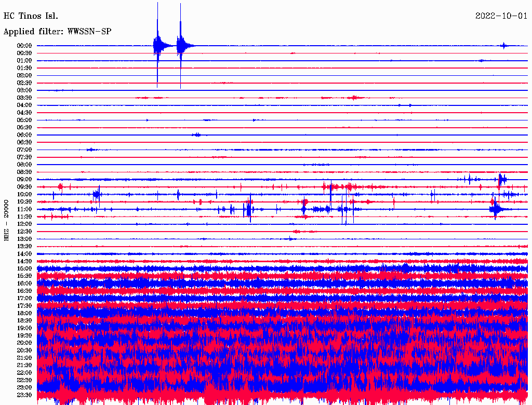Click the '09:00' time label
This screenshot has height=405, width=532.
(x=24, y=180)
